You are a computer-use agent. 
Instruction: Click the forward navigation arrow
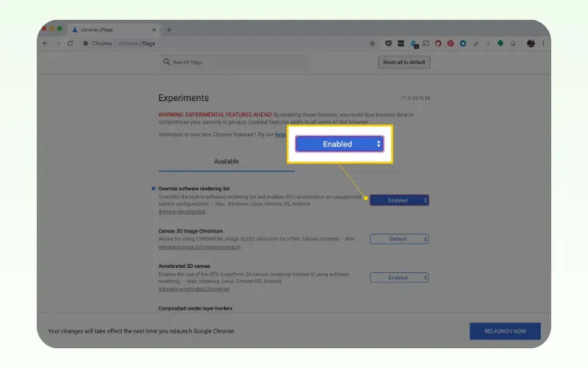[x=58, y=43]
